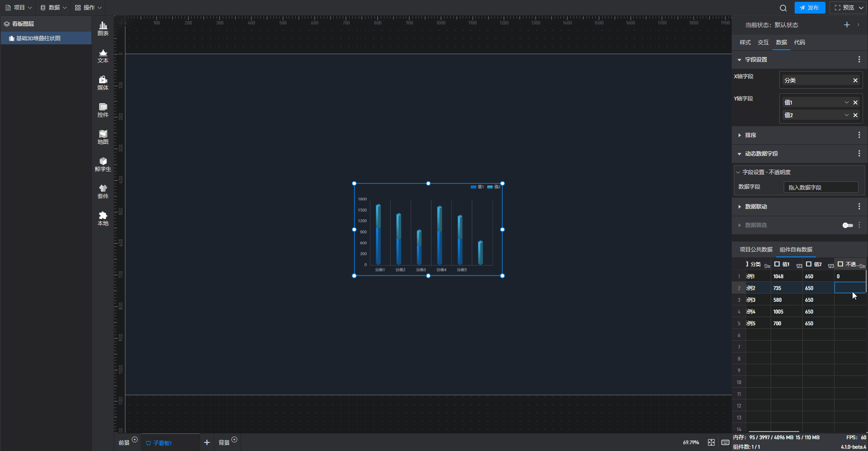
Task: Click the search magnifier icon
Action: click(783, 8)
